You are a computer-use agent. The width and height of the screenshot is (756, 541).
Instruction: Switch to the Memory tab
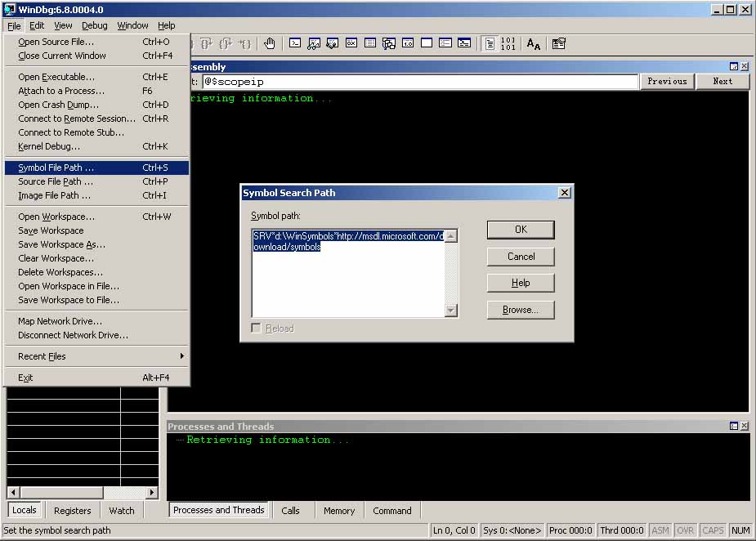(339, 511)
